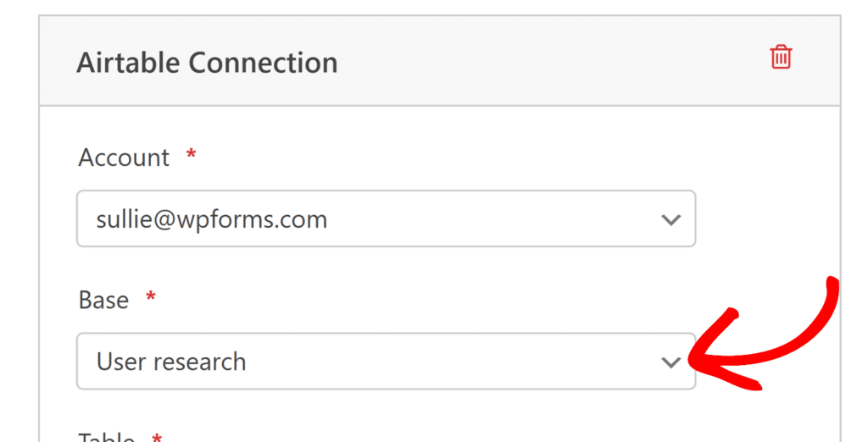
Task: Select the "User research" base value text
Action: tap(171, 362)
